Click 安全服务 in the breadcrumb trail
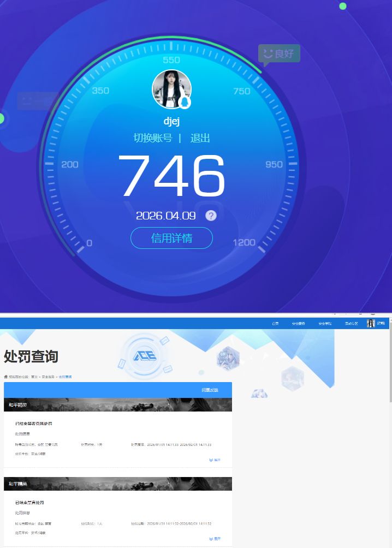392x548 pixels. 48,377
